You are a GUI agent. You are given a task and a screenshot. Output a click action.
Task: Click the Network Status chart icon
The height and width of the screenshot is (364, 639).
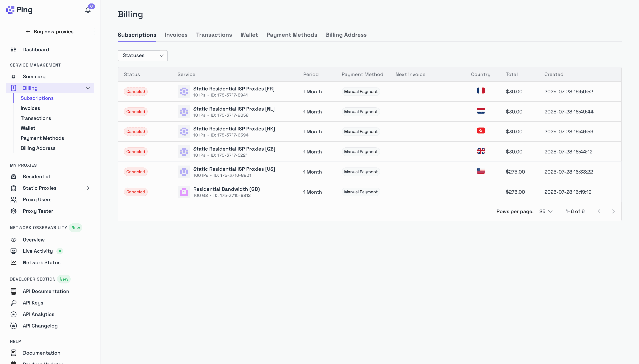(x=13, y=262)
